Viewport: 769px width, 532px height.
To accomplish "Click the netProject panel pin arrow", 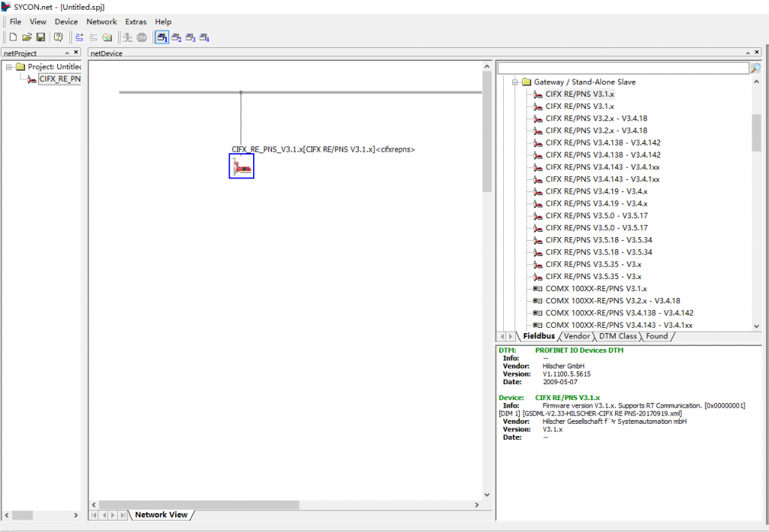I will [x=67, y=53].
